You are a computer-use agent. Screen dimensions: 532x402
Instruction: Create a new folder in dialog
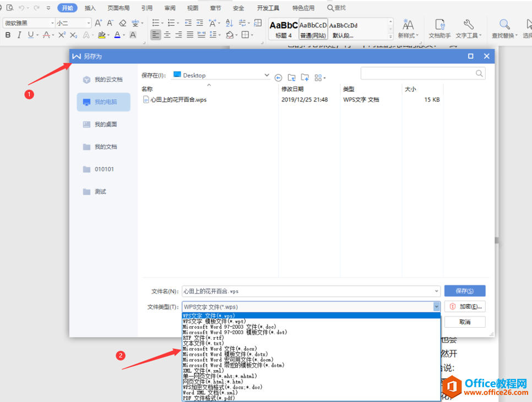(305, 78)
